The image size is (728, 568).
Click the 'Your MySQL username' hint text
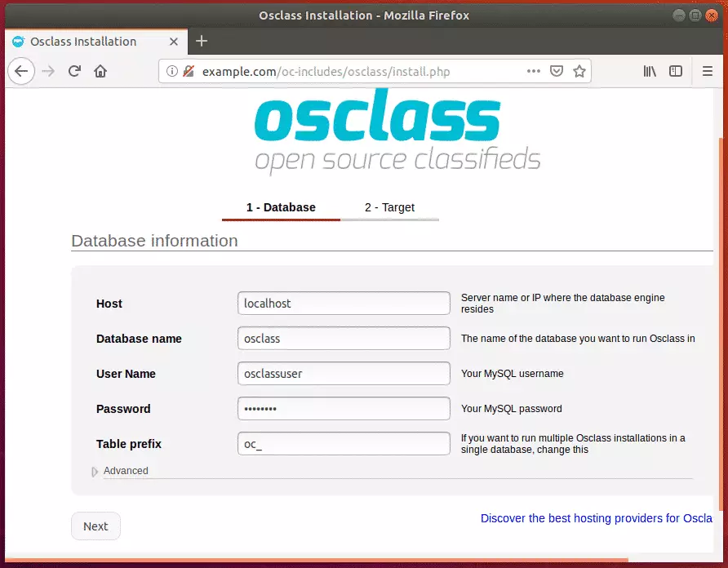pyautogui.click(x=512, y=374)
